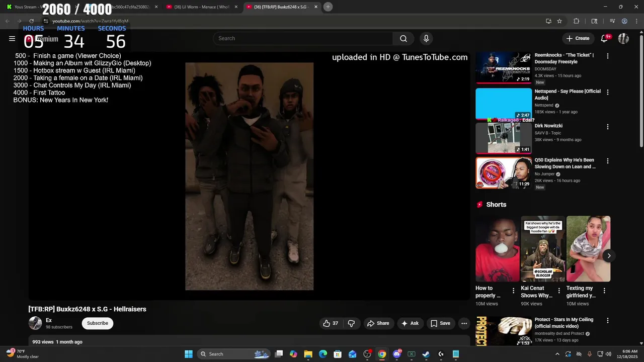Open options for Texting my girlfriend short
Viewport: 644px width, 362px height.
click(x=604, y=291)
